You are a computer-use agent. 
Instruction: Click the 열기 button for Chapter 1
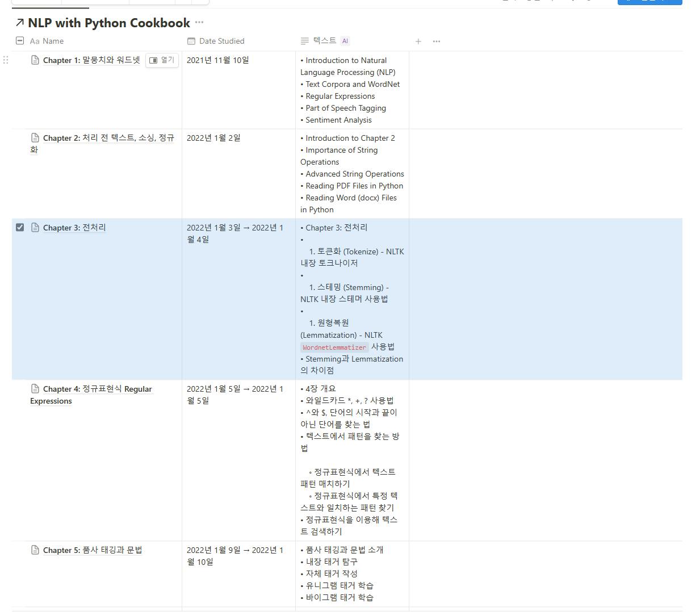(162, 60)
